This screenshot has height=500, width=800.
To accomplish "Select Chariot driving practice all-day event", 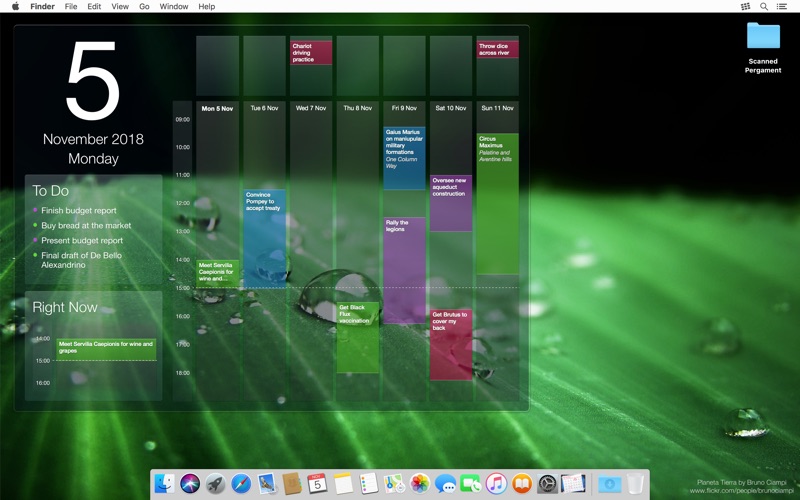I will click(311, 53).
